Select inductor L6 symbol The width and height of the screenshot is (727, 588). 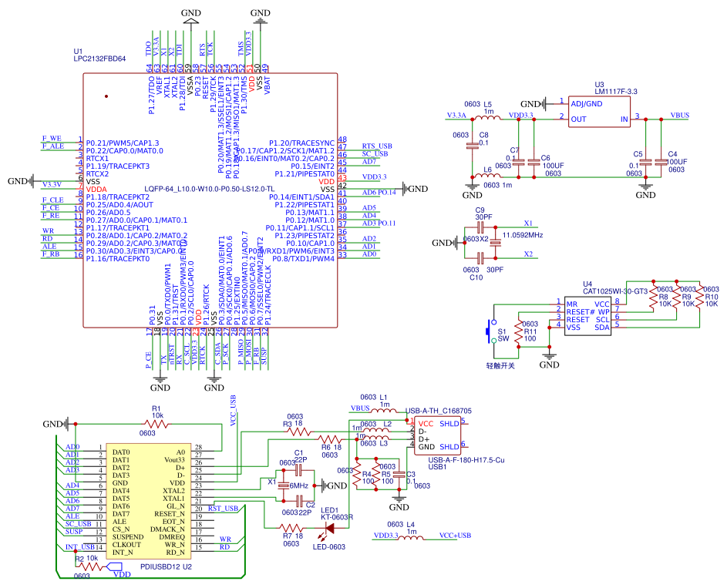pos(488,176)
